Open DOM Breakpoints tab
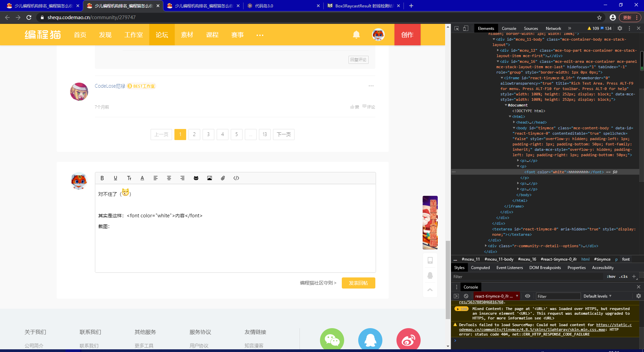 coord(545,268)
